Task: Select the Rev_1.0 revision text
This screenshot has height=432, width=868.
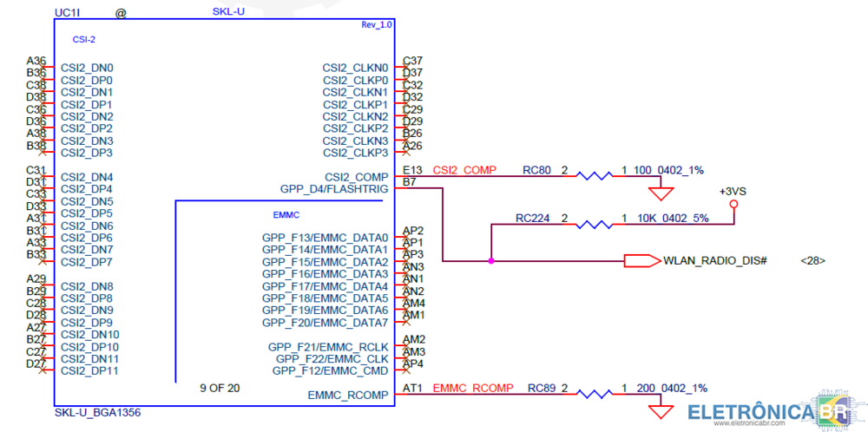Action: click(x=377, y=24)
